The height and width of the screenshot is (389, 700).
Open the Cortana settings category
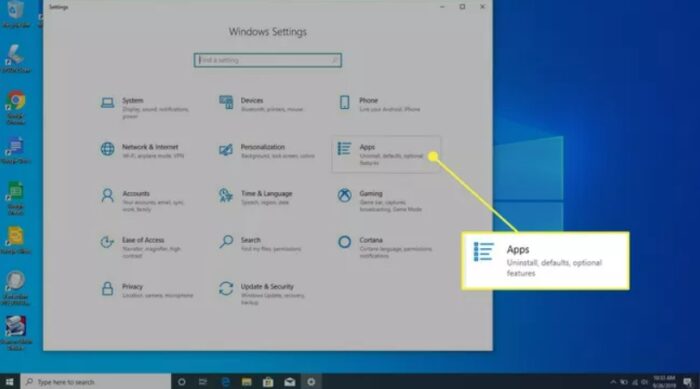click(384, 247)
